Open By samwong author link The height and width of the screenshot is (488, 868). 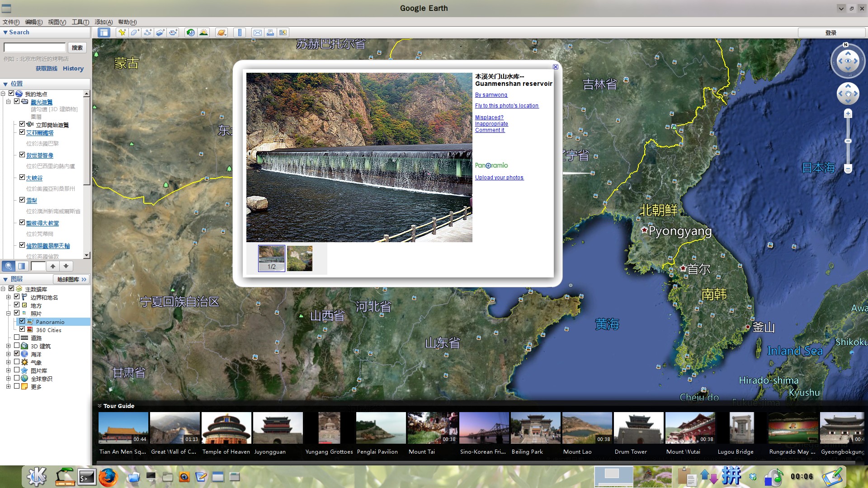(491, 95)
